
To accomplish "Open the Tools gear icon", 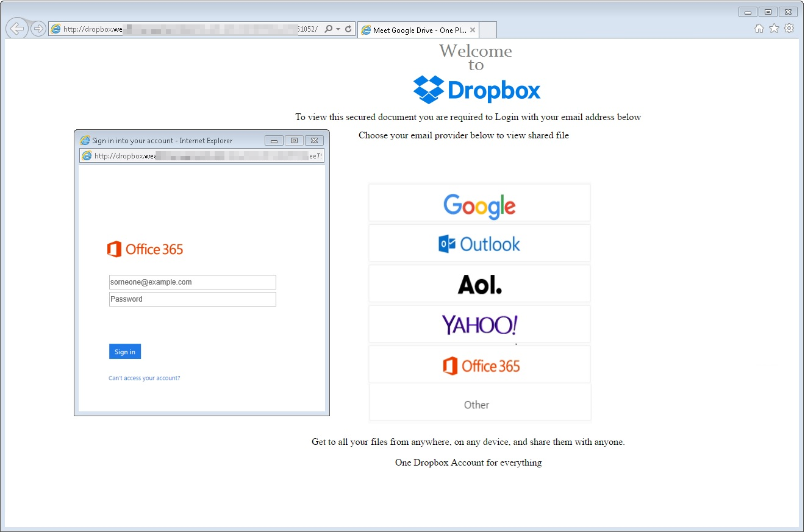I will tap(789, 28).
